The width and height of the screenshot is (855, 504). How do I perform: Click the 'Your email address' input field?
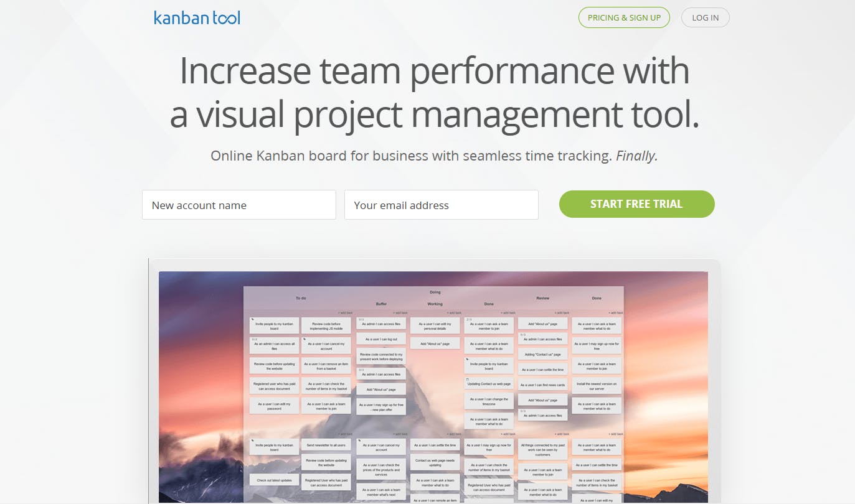tap(442, 204)
